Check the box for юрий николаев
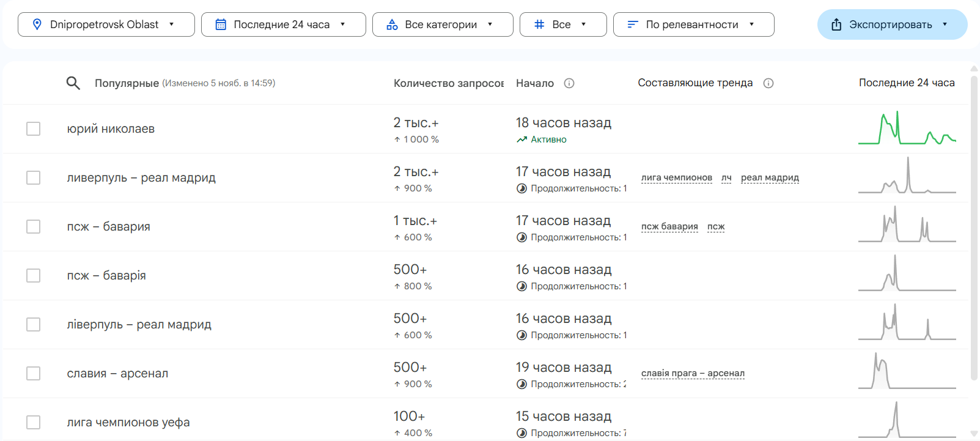The image size is (980, 441). coord(34,129)
